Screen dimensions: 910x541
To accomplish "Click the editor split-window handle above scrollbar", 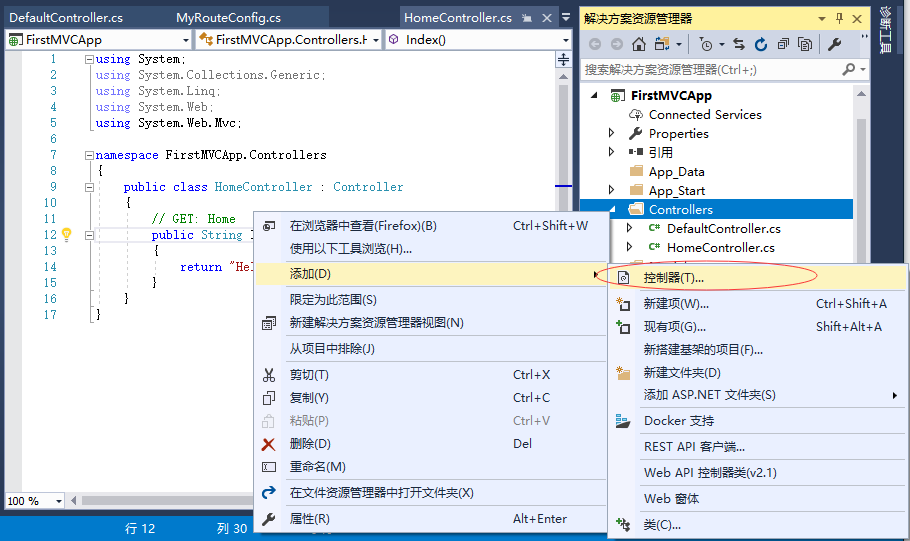I will tap(563, 59).
